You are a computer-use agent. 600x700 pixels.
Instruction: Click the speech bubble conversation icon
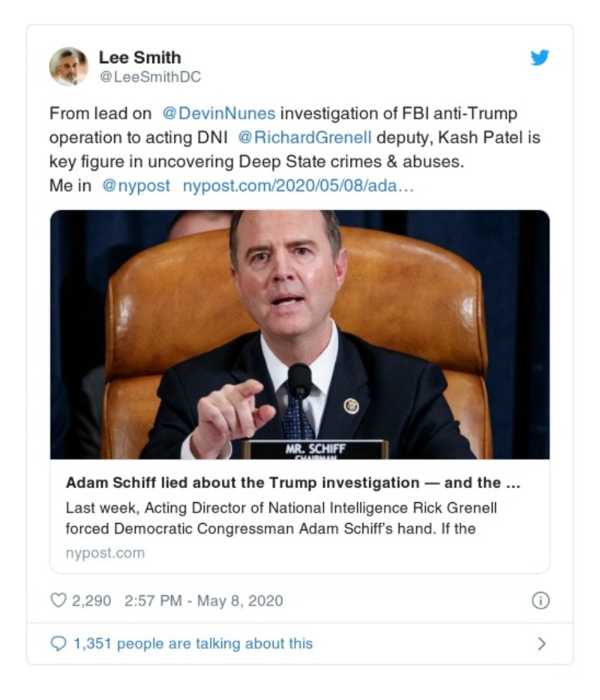pyautogui.click(x=58, y=643)
